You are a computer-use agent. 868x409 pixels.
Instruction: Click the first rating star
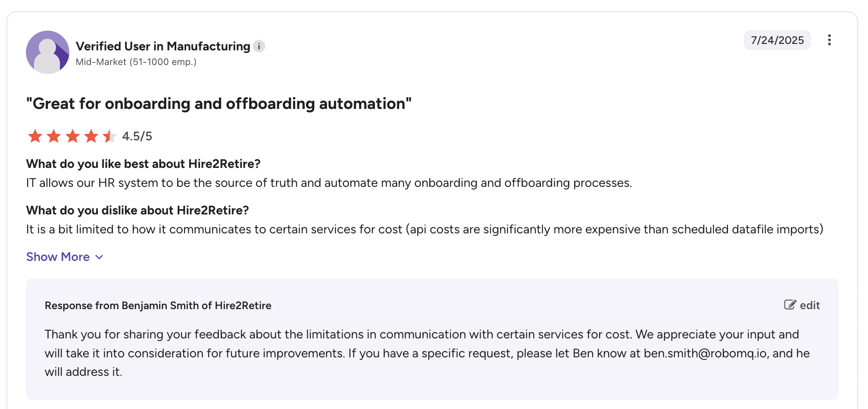[x=35, y=136]
